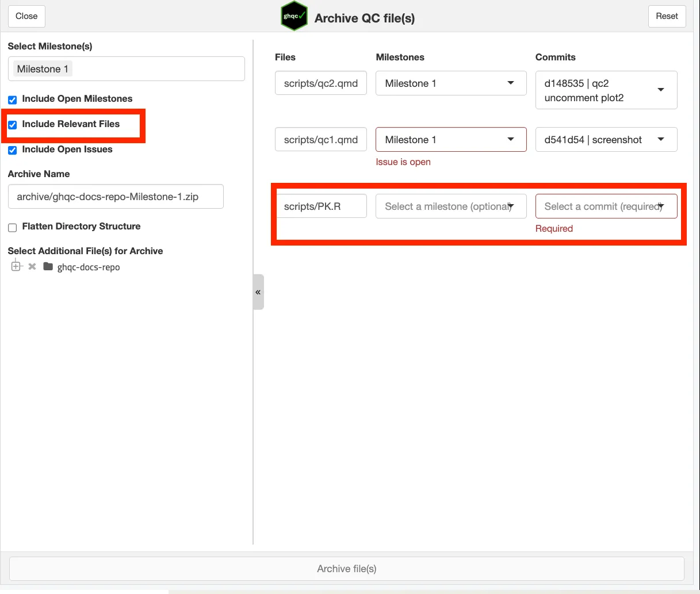Collapse the sidebar with the double-chevron handle
Viewport: 700px width, 594px height.
pos(258,292)
